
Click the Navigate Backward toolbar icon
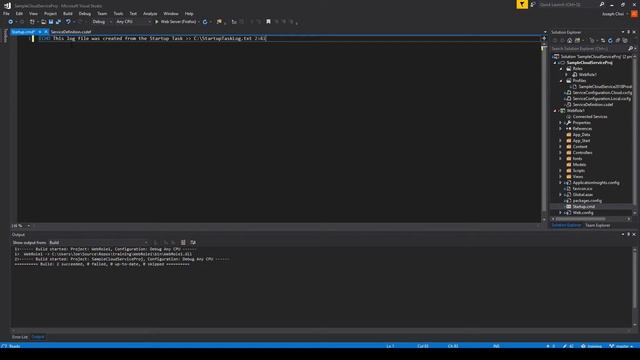[x=11, y=22]
